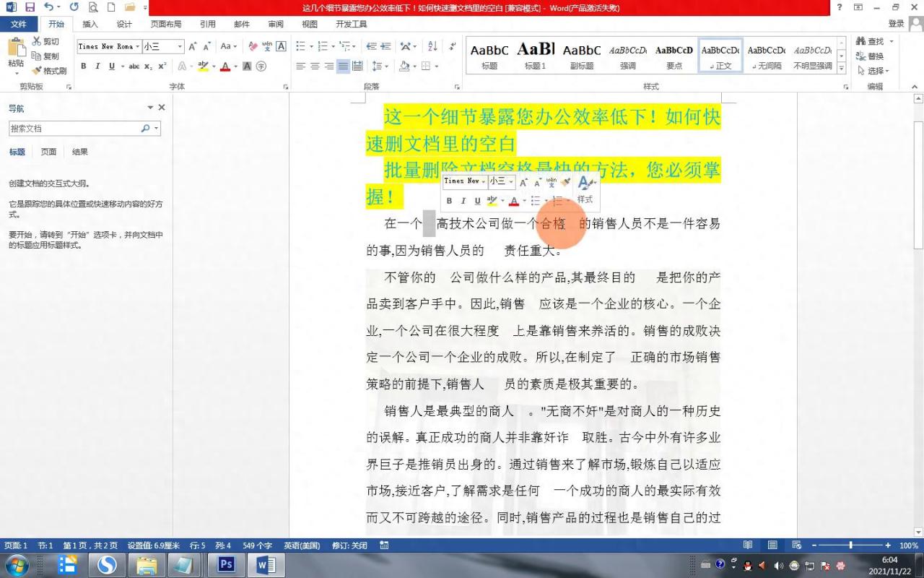Viewport: 924px width, 578px height.
Task: Click the Find (查找) icon
Action: click(870, 41)
